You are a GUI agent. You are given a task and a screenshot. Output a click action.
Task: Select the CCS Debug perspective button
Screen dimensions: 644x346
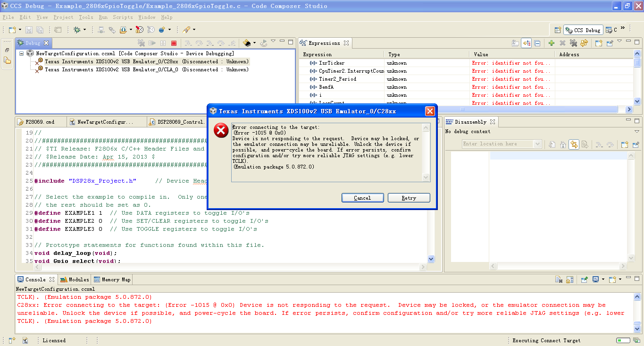(x=583, y=30)
